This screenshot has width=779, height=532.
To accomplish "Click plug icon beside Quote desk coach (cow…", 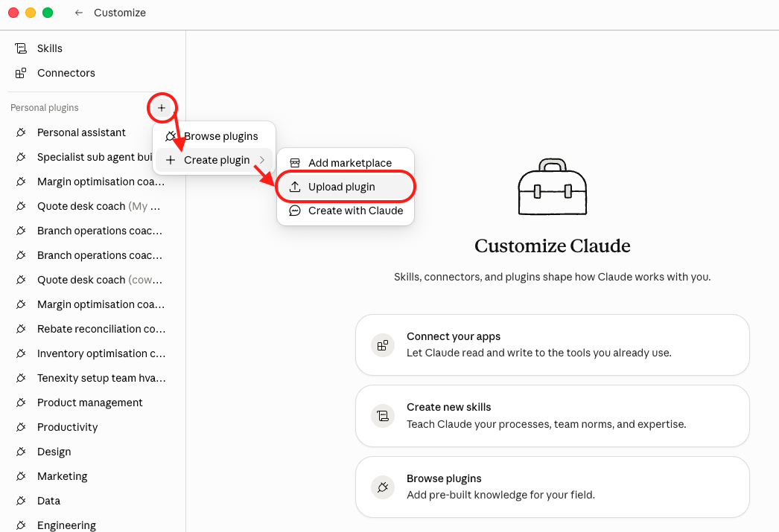I will click(21, 280).
